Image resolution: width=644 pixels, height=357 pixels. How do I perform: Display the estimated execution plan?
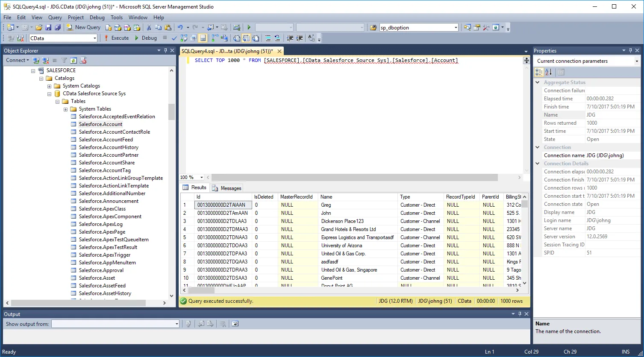[x=183, y=38]
